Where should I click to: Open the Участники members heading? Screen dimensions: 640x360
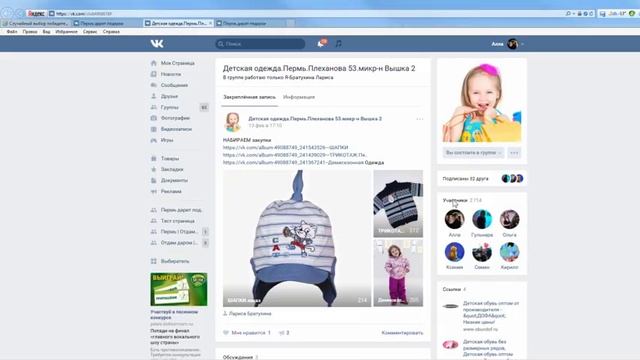tap(455, 200)
